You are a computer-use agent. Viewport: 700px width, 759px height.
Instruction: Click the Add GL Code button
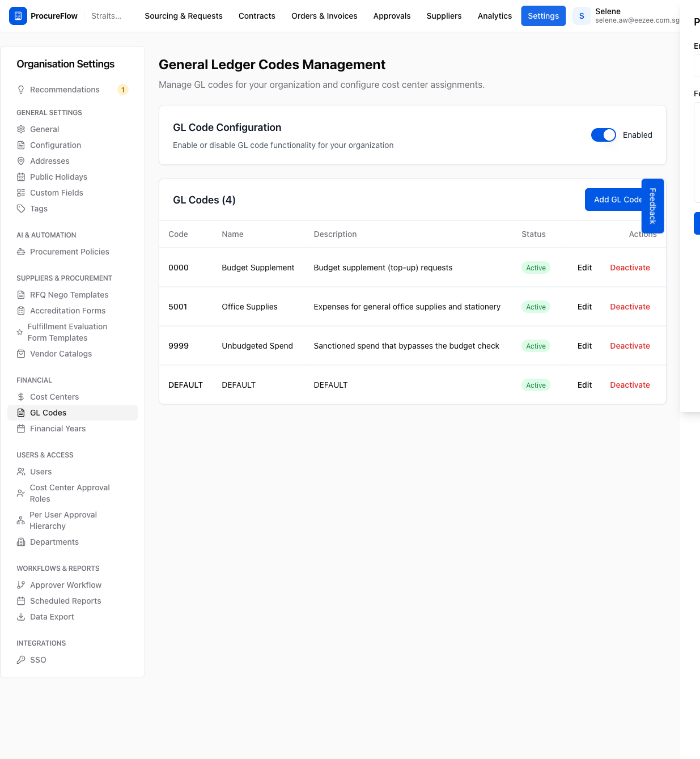(x=614, y=200)
